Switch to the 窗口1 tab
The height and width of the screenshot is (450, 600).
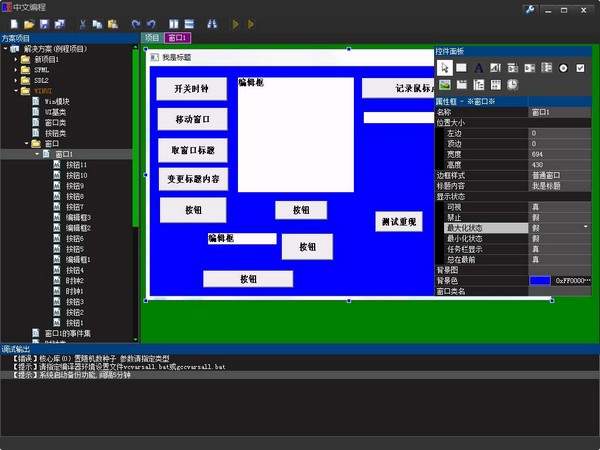pos(178,38)
